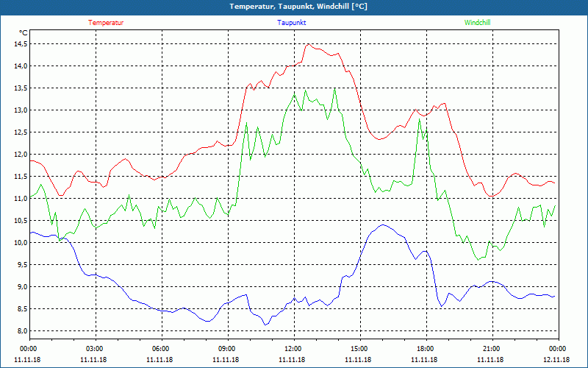The width and height of the screenshot is (588, 368).
Task: Click the 18:00 time axis label
Action: [x=426, y=348]
